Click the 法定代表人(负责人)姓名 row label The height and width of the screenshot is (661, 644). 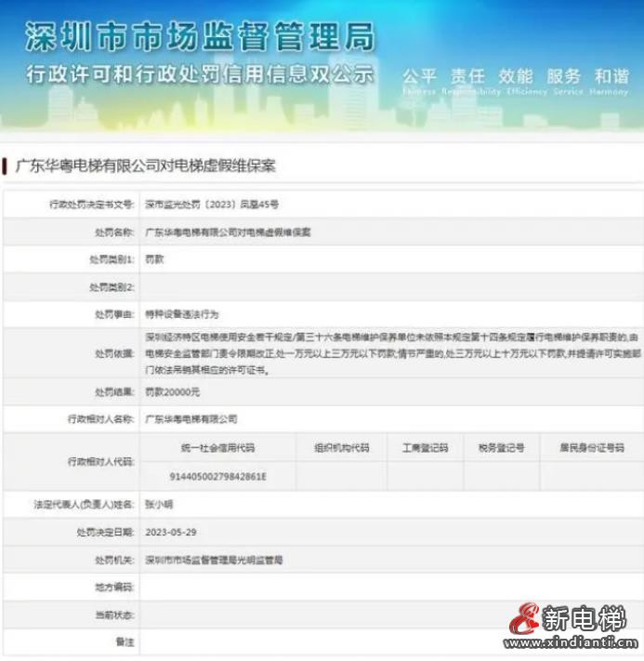tap(84, 505)
